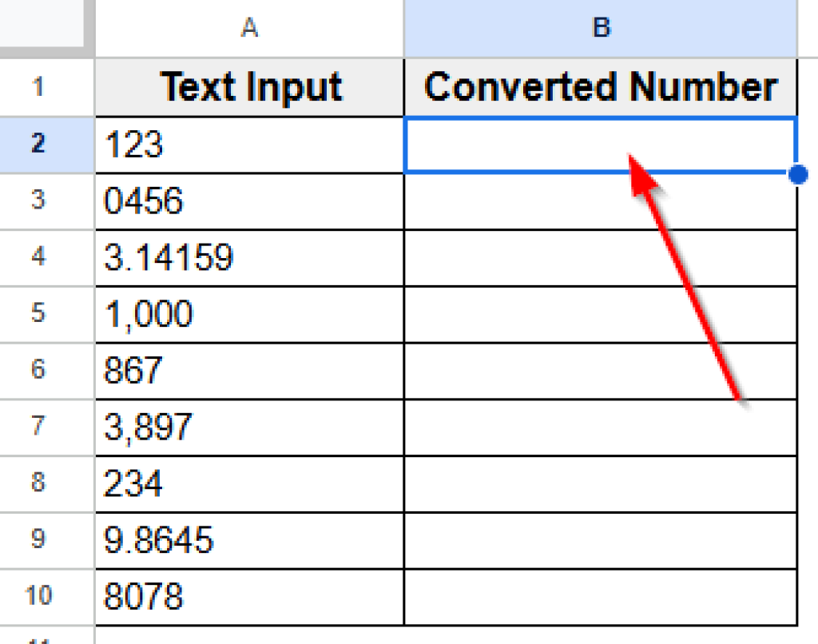
Task: Click the Text Input header cell
Action: coord(250,87)
